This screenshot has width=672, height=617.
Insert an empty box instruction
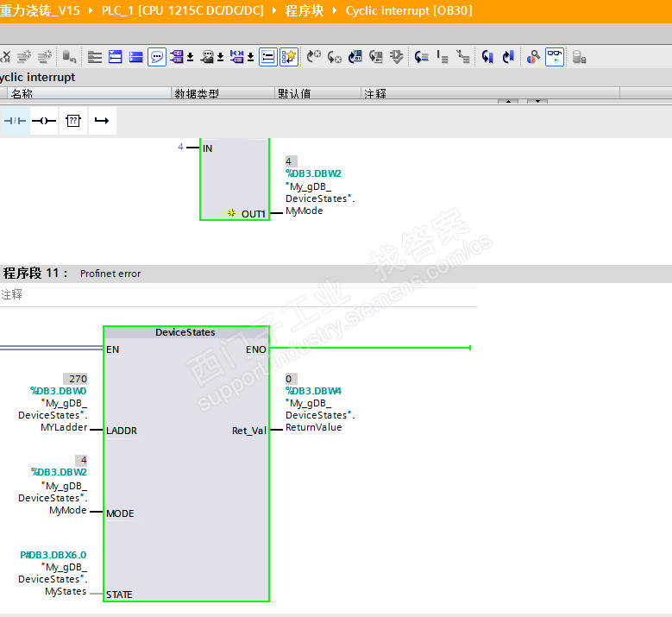72,121
